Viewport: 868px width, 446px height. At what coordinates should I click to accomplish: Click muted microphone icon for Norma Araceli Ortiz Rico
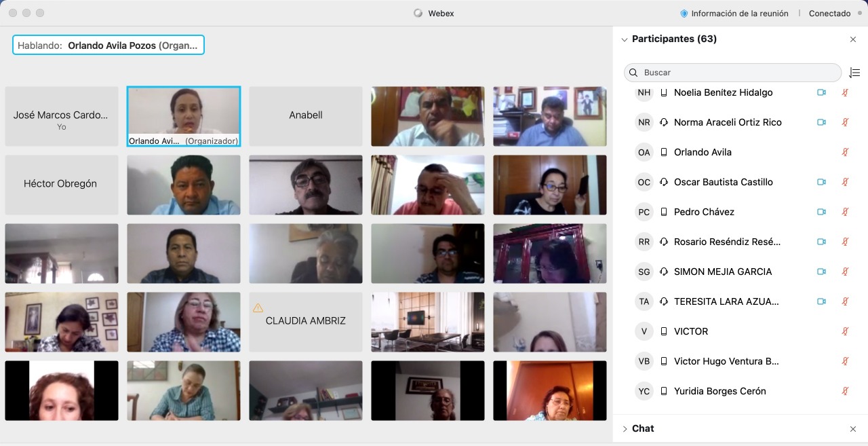point(845,122)
